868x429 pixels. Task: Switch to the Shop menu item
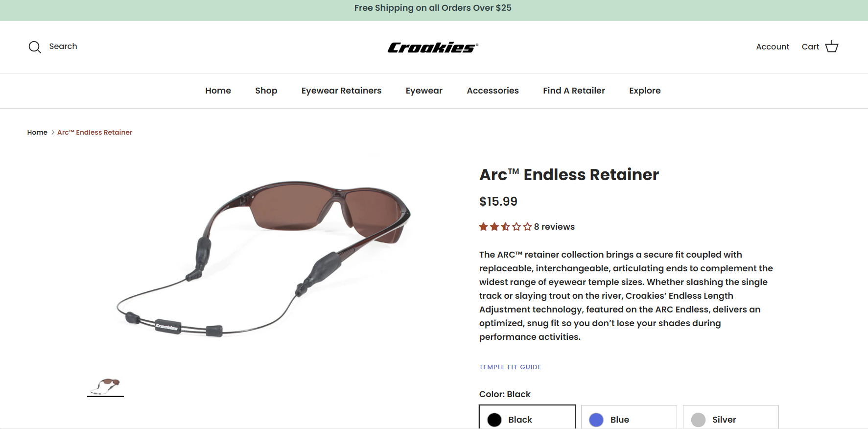tap(266, 91)
